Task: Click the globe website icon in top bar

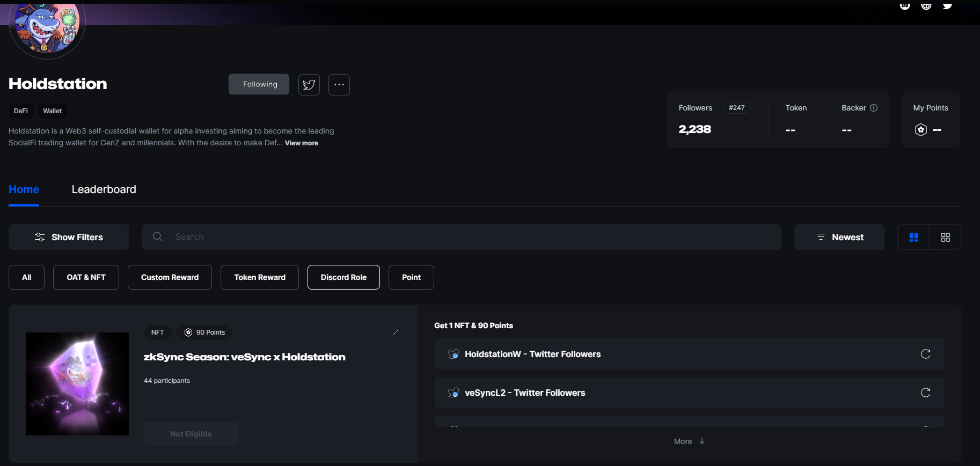Action: pyautogui.click(x=926, y=6)
